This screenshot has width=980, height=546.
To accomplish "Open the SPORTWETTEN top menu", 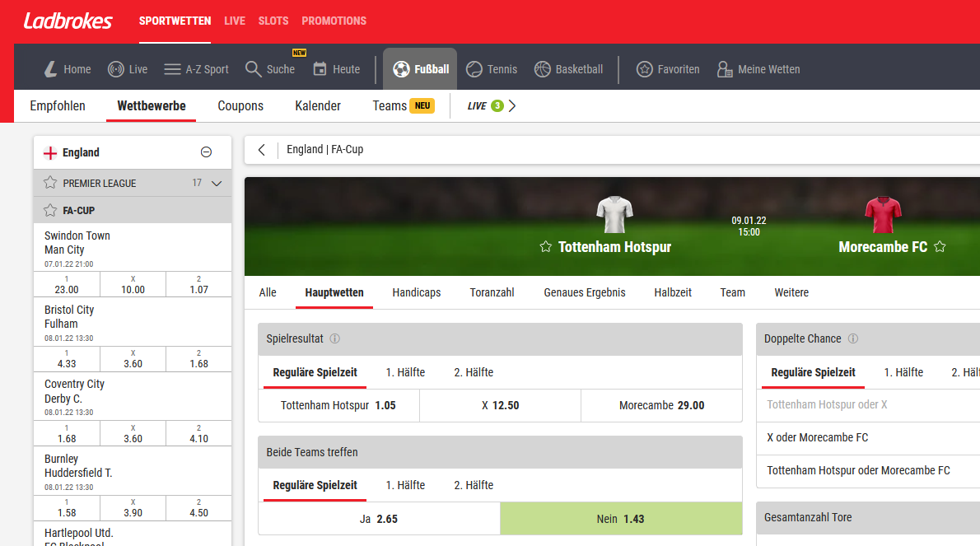I will [175, 21].
